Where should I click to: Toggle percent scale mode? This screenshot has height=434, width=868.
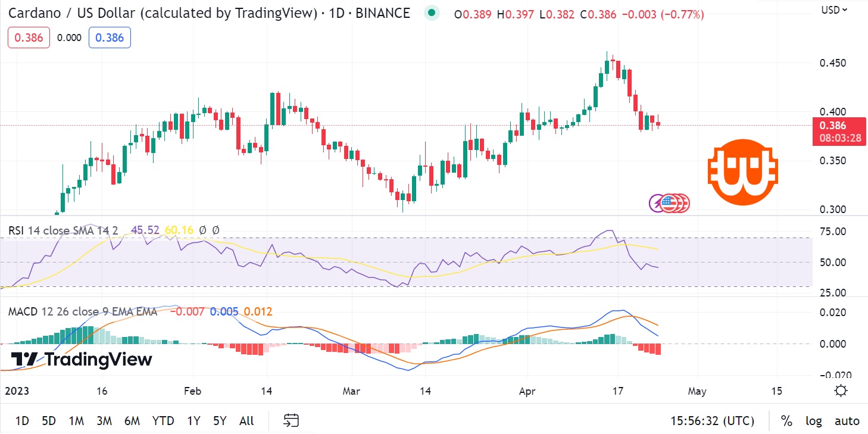tap(786, 421)
